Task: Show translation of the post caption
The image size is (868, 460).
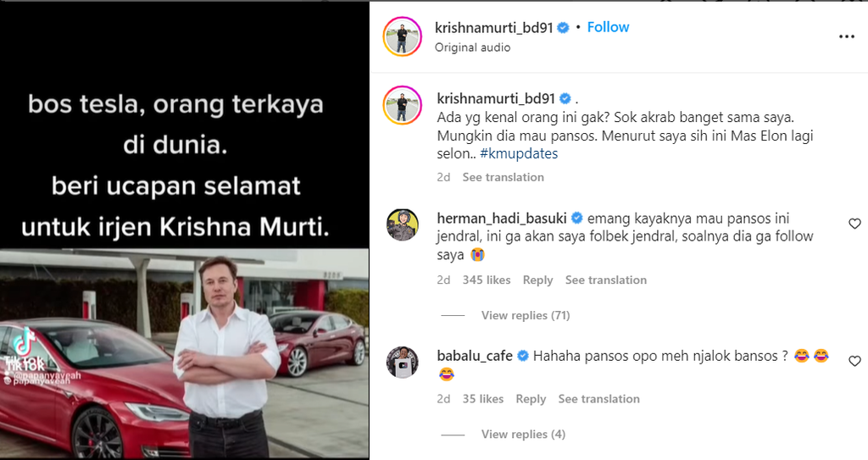Action: click(x=504, y=177)
